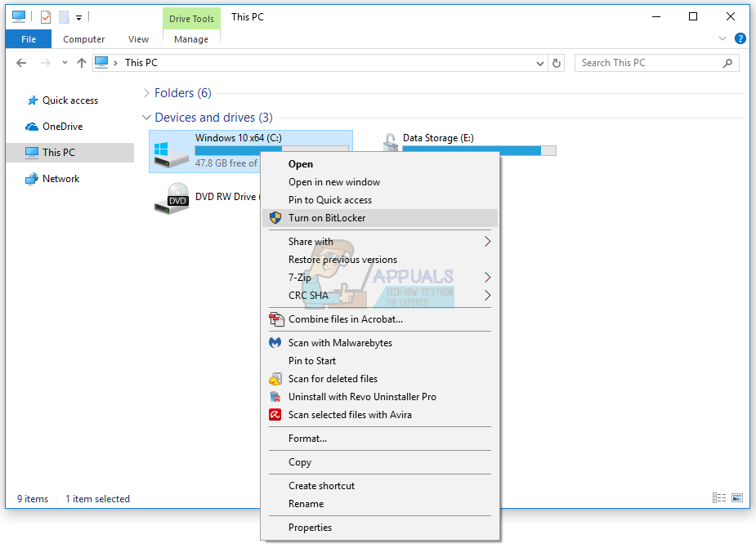Click This PC in the address bar
Image resolution: width=756 pixels, height=548 pixels.
click(141, 63)
